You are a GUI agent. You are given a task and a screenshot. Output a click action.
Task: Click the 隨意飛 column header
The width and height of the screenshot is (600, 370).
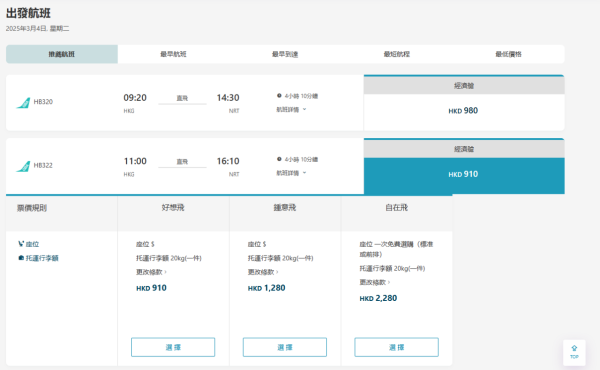(285, 208)
